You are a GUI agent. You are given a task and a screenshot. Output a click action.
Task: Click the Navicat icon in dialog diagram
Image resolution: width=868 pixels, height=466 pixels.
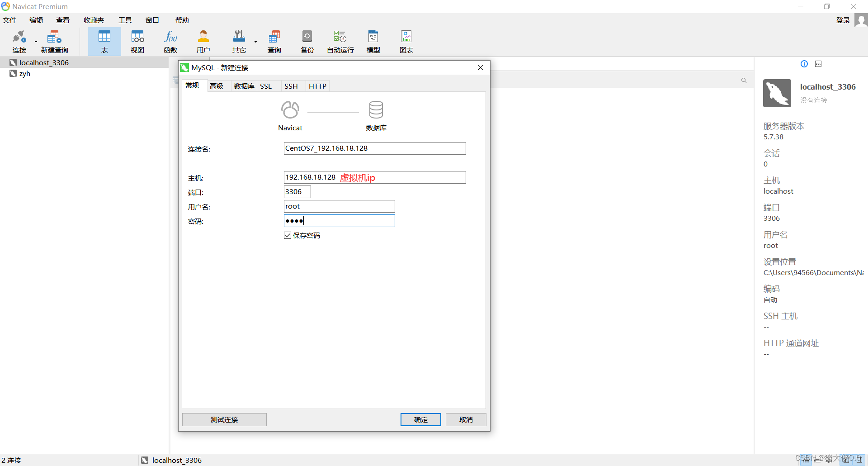click(290, 109)
